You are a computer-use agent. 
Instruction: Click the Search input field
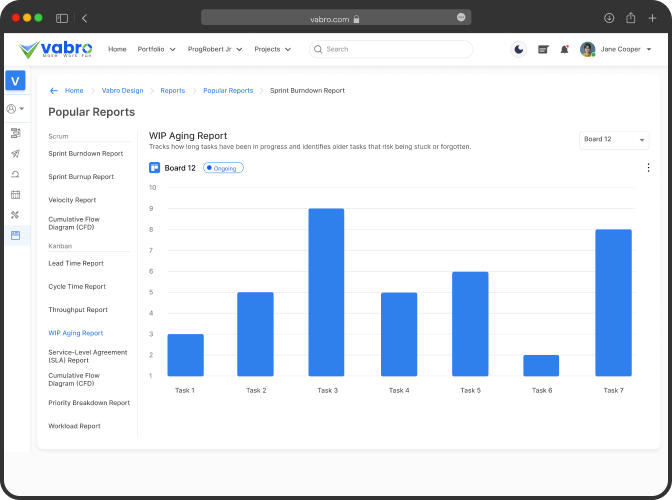tap(395, 49)
